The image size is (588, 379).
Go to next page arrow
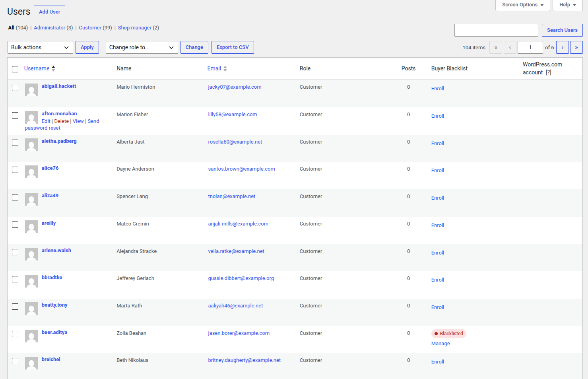[x=562, y=47]
